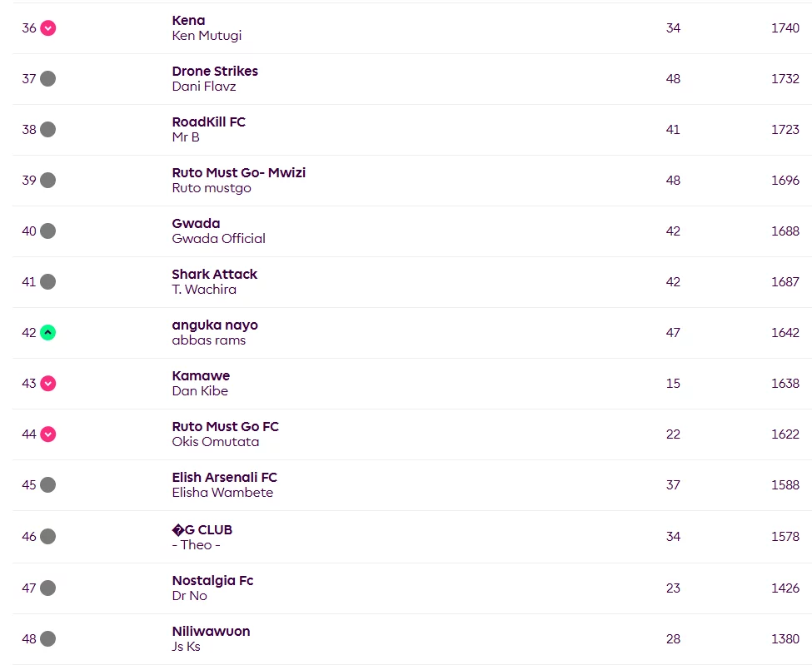Click the red down-arrow icon beside rank 36
Viewport: 812px width, 665px height.
coord(48,28)
